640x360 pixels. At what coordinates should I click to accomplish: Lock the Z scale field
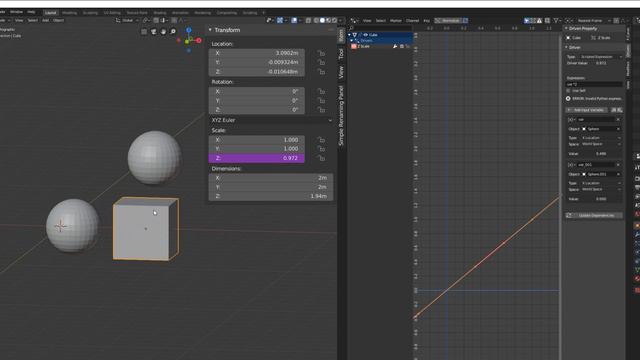(321, 158)
